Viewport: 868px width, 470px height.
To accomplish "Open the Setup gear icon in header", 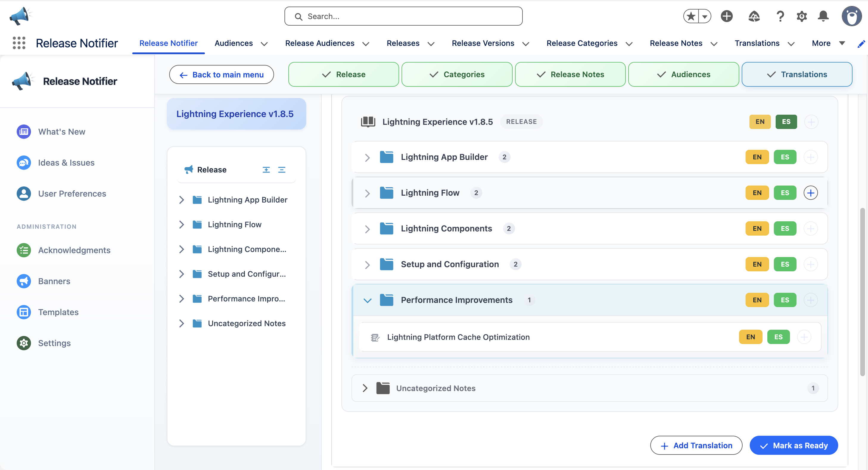I will click(x=802, y=16).
